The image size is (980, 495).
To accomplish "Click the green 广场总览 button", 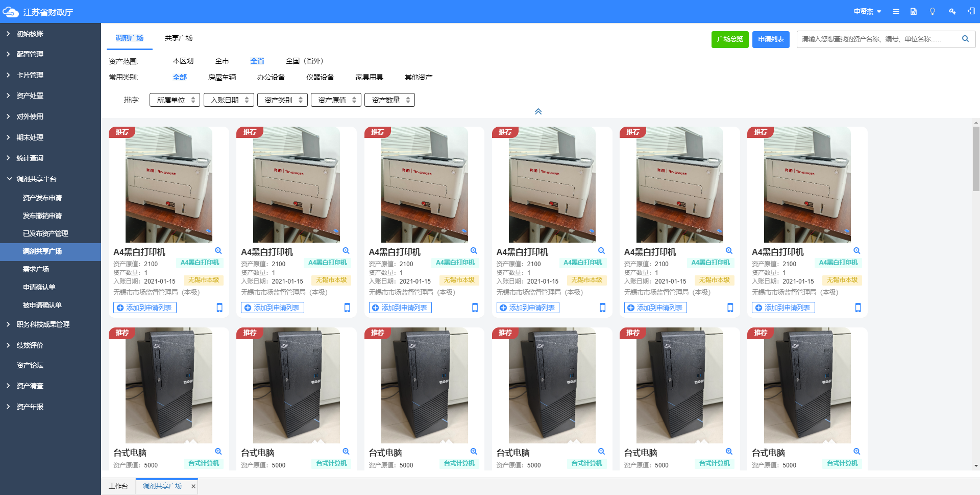I will point(730,39).
